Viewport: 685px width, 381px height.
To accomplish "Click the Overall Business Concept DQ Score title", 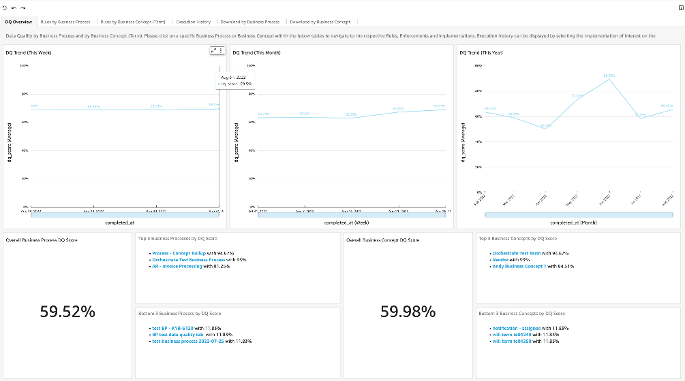I will [x=383, y=240].
